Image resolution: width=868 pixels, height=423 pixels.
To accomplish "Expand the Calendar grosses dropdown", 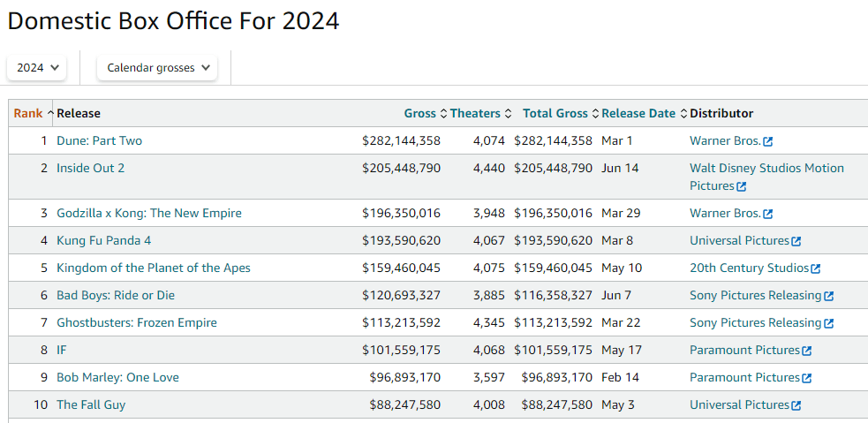I will pyautogui.click(x=157, y=67).
